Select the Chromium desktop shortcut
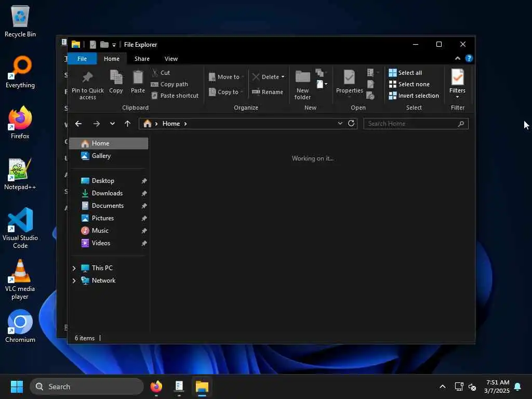 (20, 326)
